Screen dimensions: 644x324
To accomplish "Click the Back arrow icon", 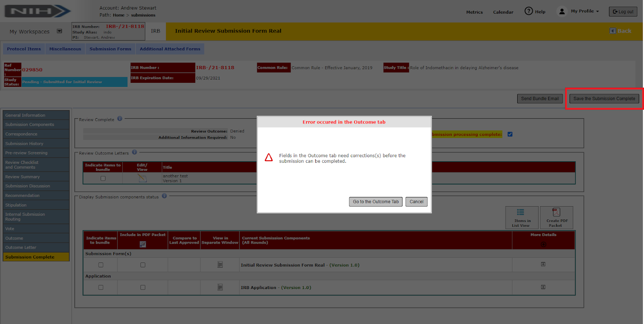I will 613,31.
